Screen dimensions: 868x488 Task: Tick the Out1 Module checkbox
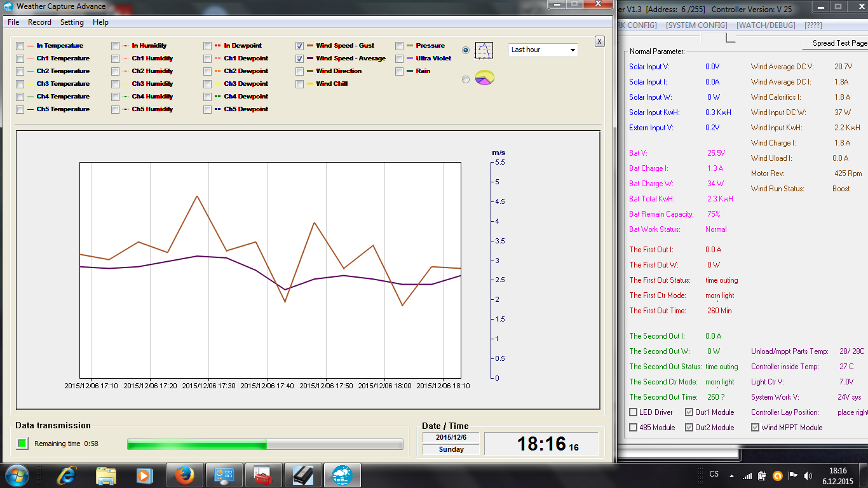[x=689, y=412]
